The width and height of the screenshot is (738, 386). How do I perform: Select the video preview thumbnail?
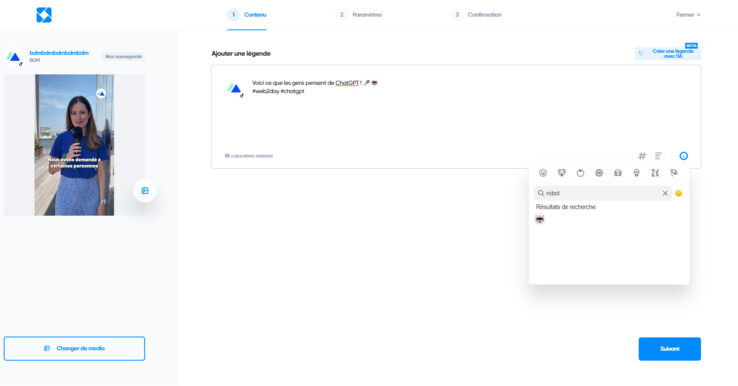tap(74, 145)
